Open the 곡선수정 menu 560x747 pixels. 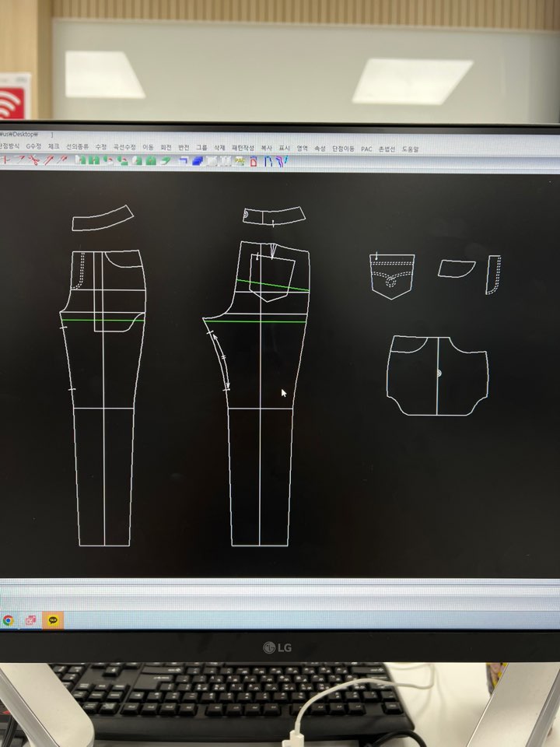[124, 147]
